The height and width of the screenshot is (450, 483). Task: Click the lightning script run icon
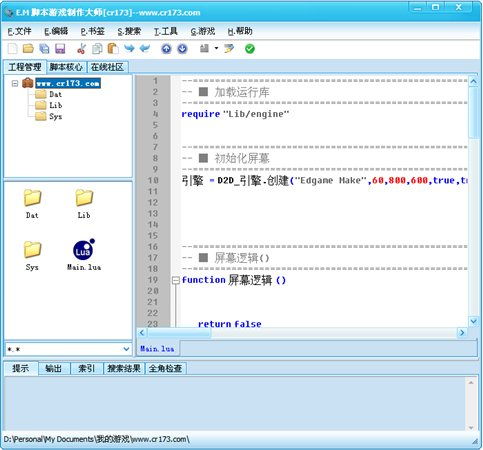[229, 49]
